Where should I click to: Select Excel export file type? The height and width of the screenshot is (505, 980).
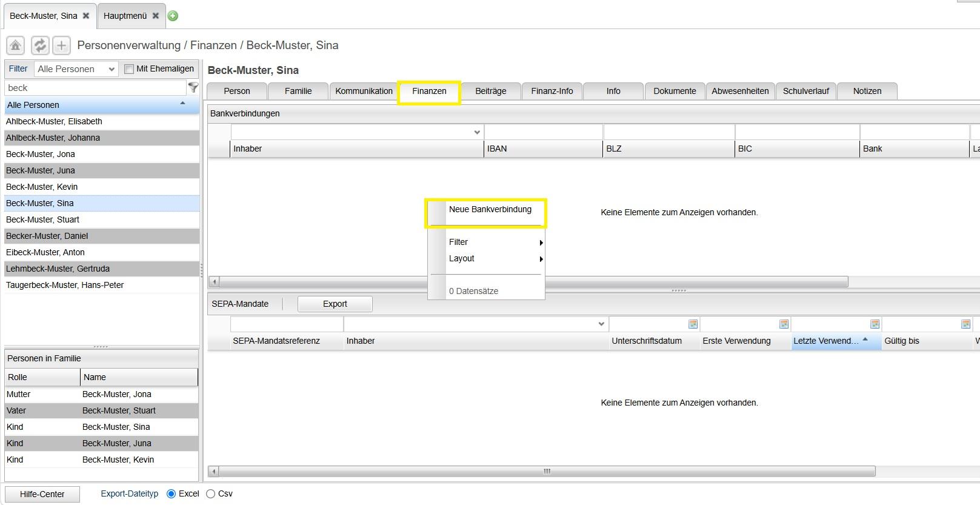[x=172, y=494]
